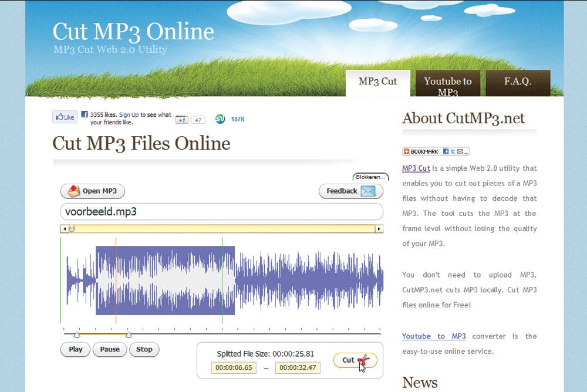Click the right scroll arrow of waveform scrollbar
The width and height of the screenshot is (587, 392).
coord(379,229)
